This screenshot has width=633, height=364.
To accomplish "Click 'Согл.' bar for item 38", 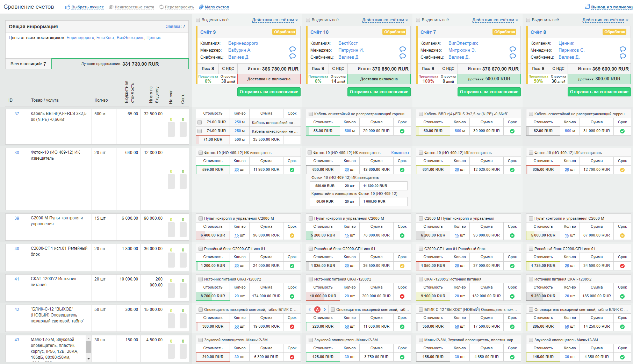I will [183, 181].
